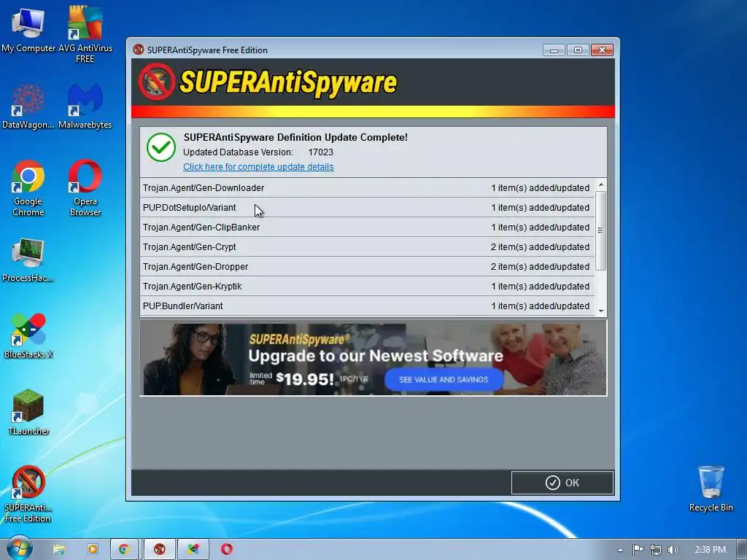Screen dimensions: 747x560
Task: Open the Windows Start menu orb
Action: pos(19,548)
